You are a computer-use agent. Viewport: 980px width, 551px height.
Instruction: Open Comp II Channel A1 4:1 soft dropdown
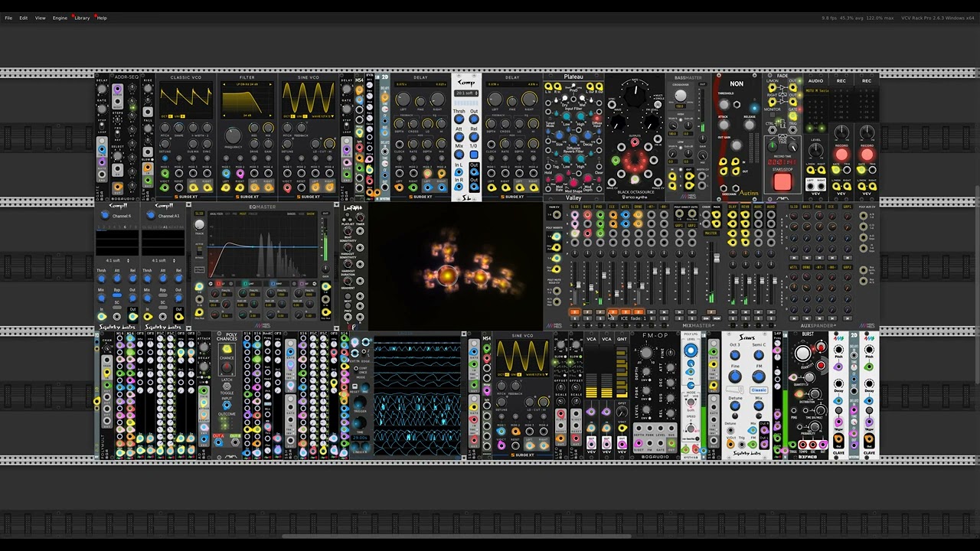point(164,260)
